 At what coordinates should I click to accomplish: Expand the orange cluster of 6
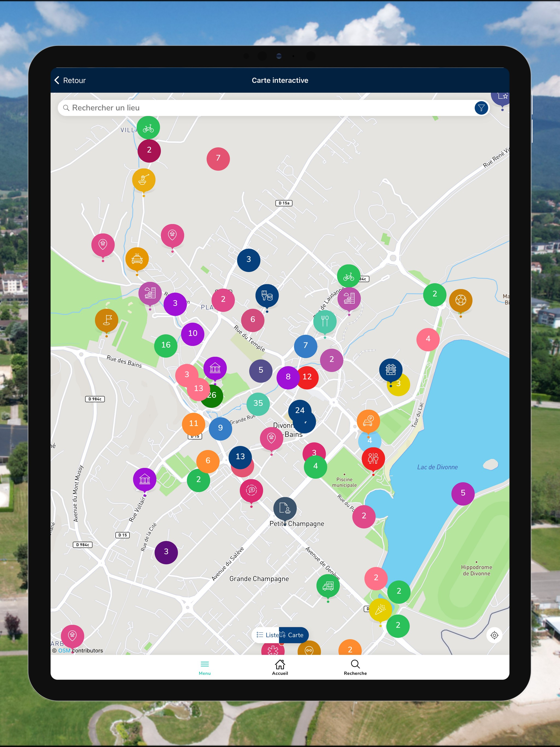[208, 461]
